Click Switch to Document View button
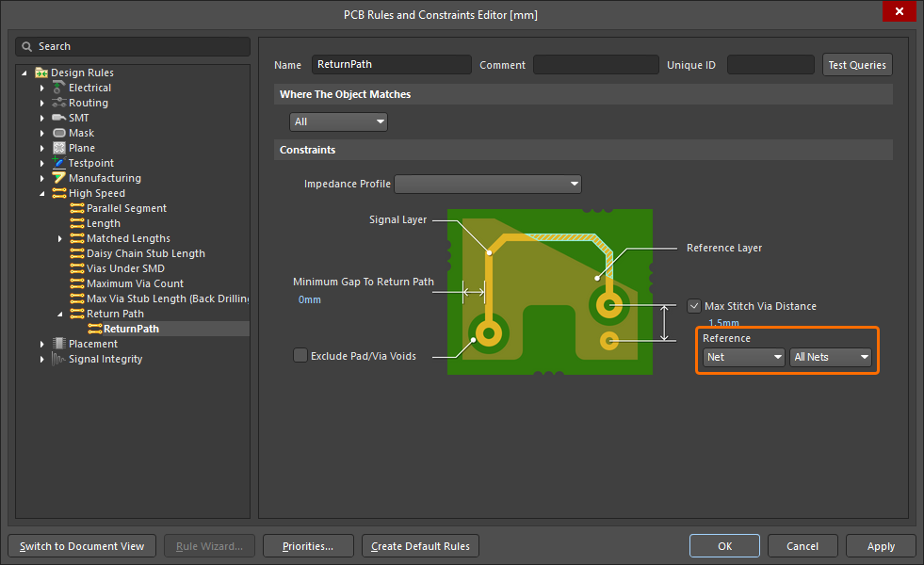924x565 pixels. [82, 546]
